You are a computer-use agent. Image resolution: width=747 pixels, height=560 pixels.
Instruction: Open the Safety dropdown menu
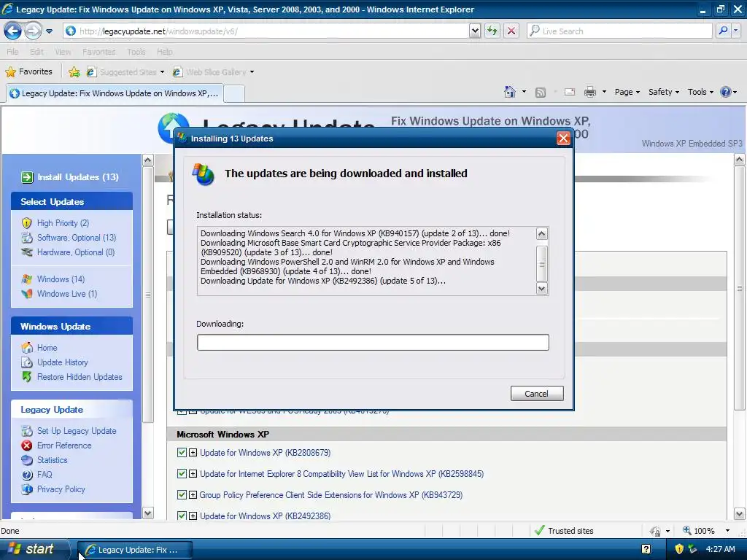click(x=663, y=92)
